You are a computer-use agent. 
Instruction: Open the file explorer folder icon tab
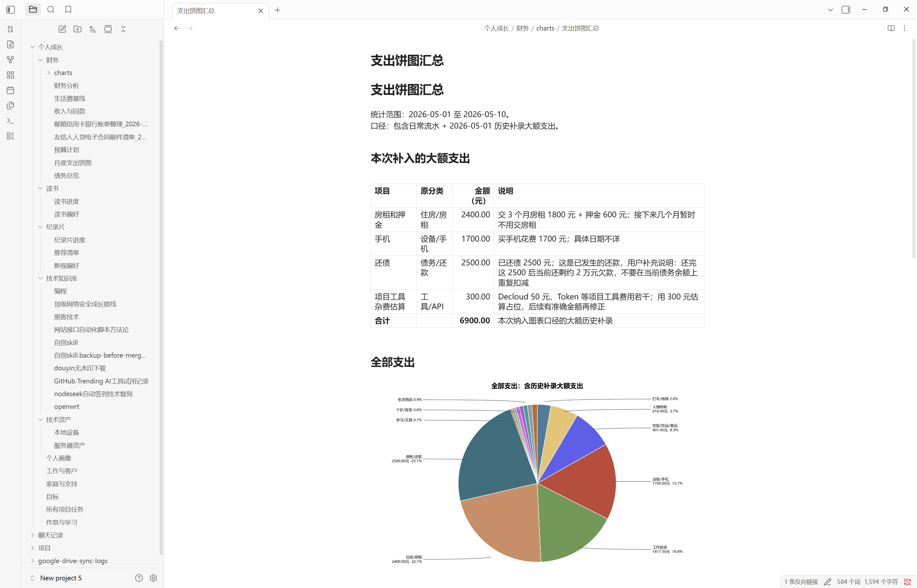click(x=33, y=10)
